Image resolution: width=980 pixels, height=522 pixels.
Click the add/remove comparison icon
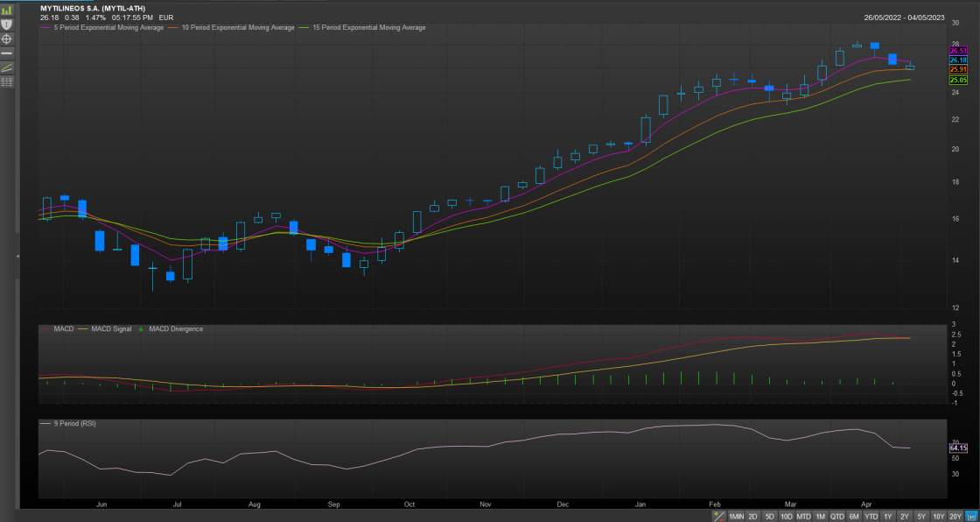click(719, 516)
